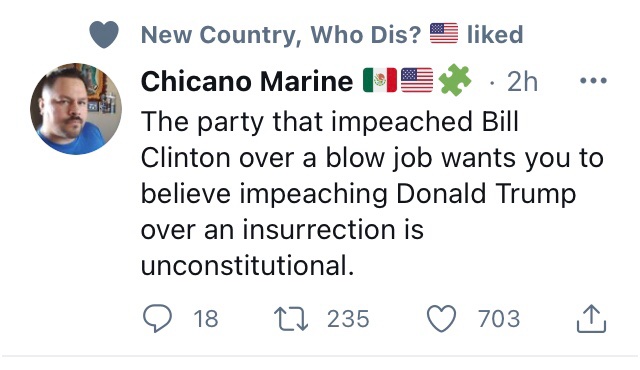Click the green puzzle piece emoji

click(x=455, y=80)
